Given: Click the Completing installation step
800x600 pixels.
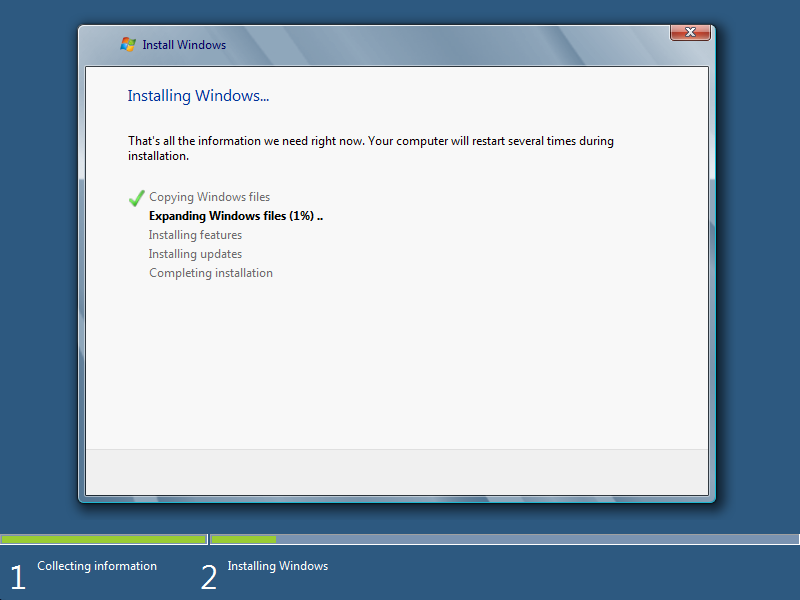Looking at the screenshot, I should pyautogui.click(x=210, y=273).
